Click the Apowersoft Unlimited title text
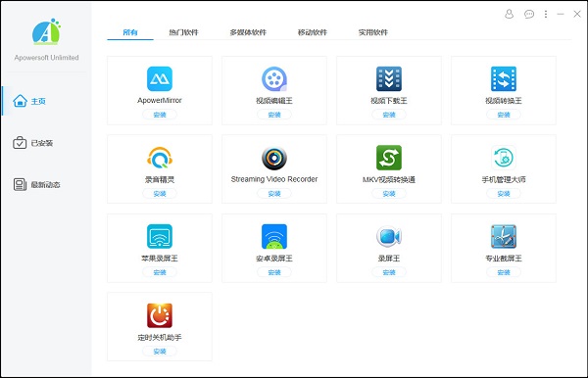Viewport: 588px width, 378px height. pyautogui.click(x=46, y=58)
